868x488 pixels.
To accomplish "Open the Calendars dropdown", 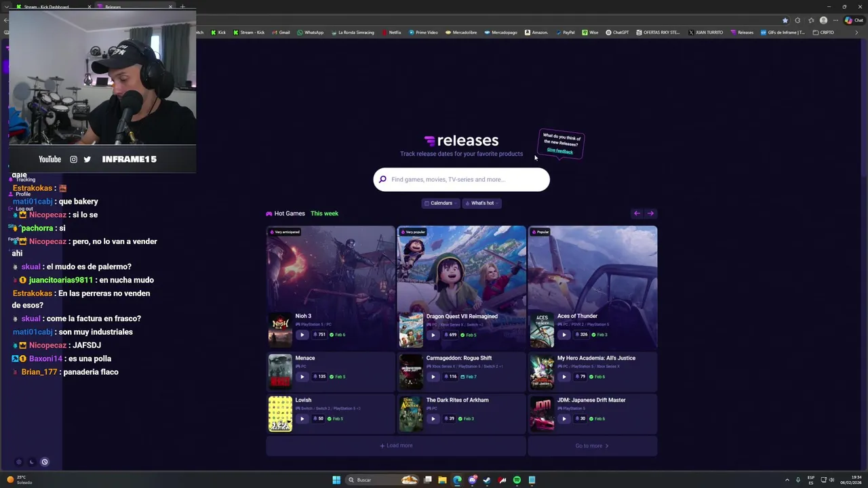I will click(x=440, y=203).
